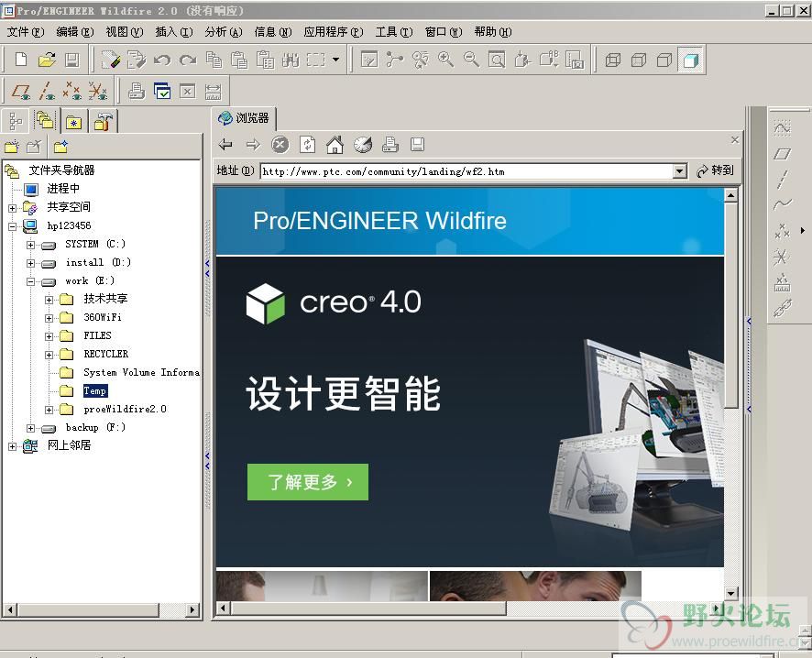812x658 pixels.
Task: Click the Paste icon in toolbar
Action: (x=238, y=60)
